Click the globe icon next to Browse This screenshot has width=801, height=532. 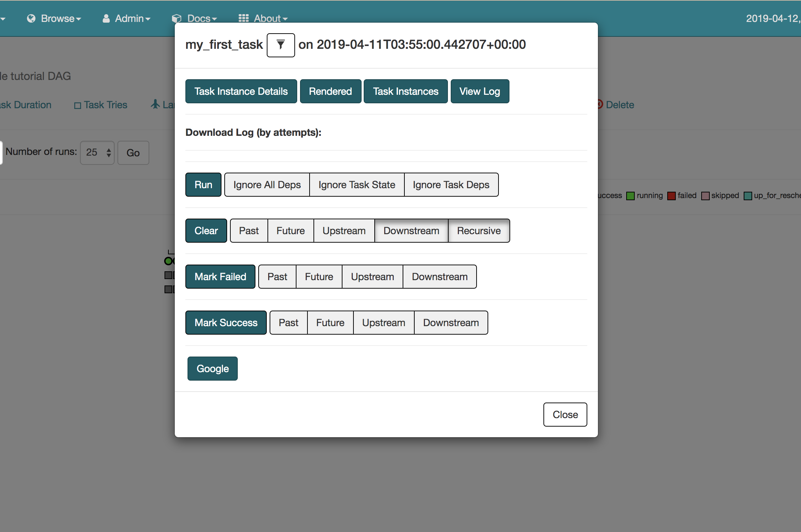coord(31,18)
